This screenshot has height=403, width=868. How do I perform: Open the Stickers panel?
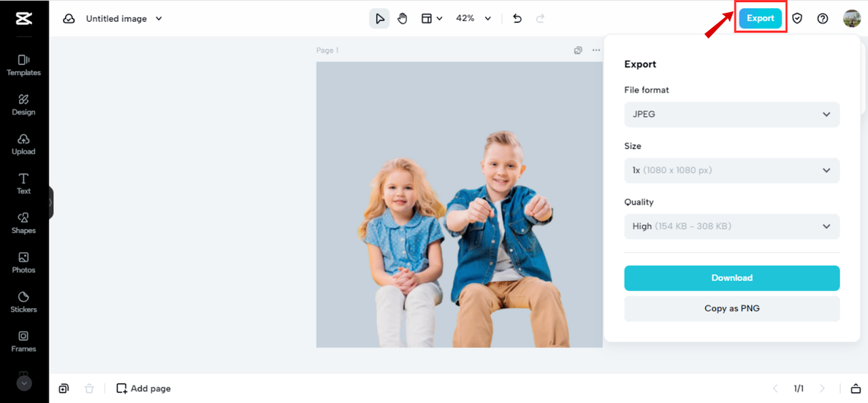tap(24, 302)
